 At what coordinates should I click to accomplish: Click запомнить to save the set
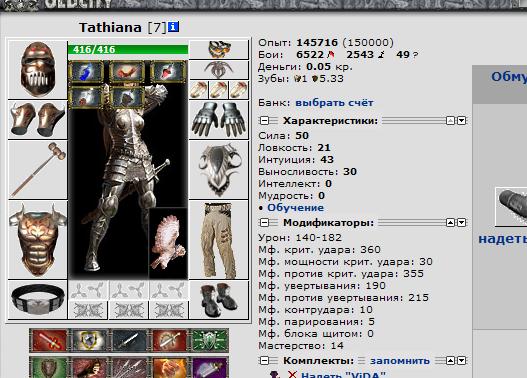400,361
